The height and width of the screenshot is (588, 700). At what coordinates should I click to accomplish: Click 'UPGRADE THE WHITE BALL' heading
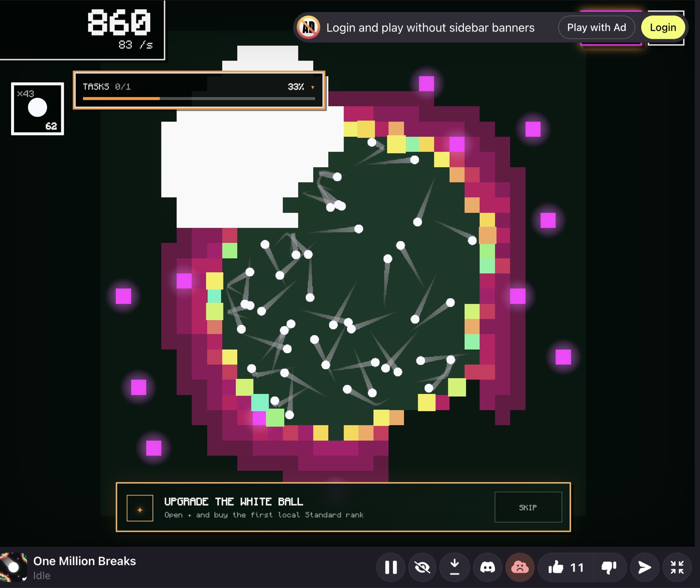click(233, 501)
